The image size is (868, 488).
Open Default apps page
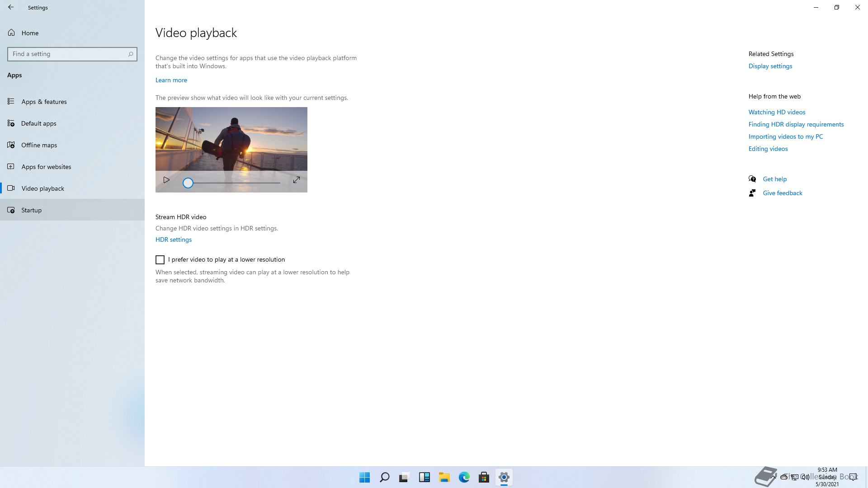(x=72, y=123)
